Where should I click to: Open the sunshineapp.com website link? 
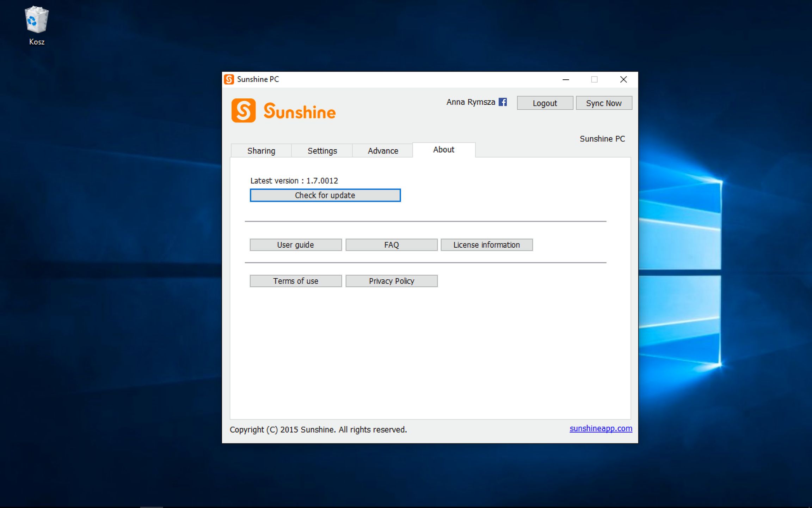click(x=601, y=428)
